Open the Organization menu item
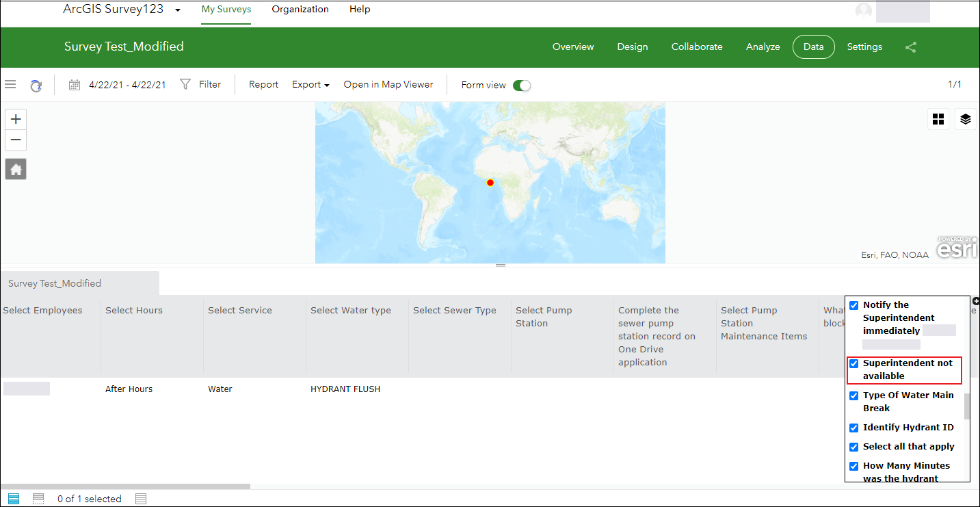Viewport: 980px width, 507px height. 300,10
